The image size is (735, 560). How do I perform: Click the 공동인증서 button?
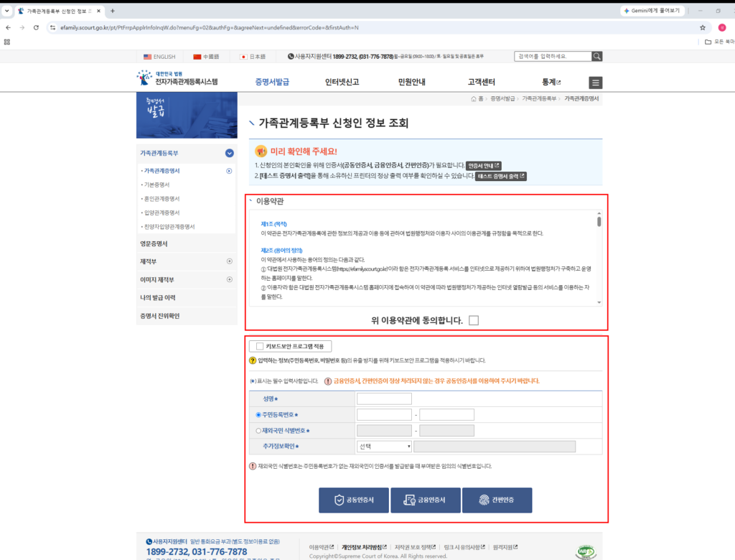click(354, 500)
